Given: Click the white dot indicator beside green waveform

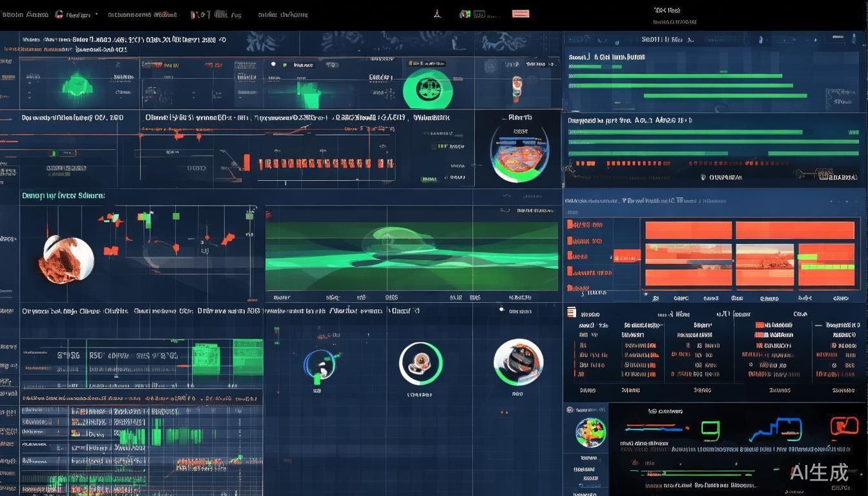Looking at the screenshot, I should coord(274,65).
